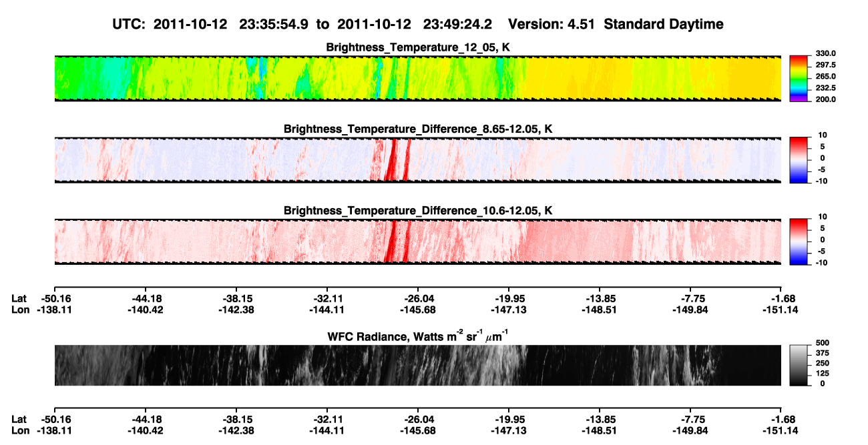Click the grayscale colorbar beside WFC Radiance
The width and height of the screenshot is (868, 445).
pos(799,365)
